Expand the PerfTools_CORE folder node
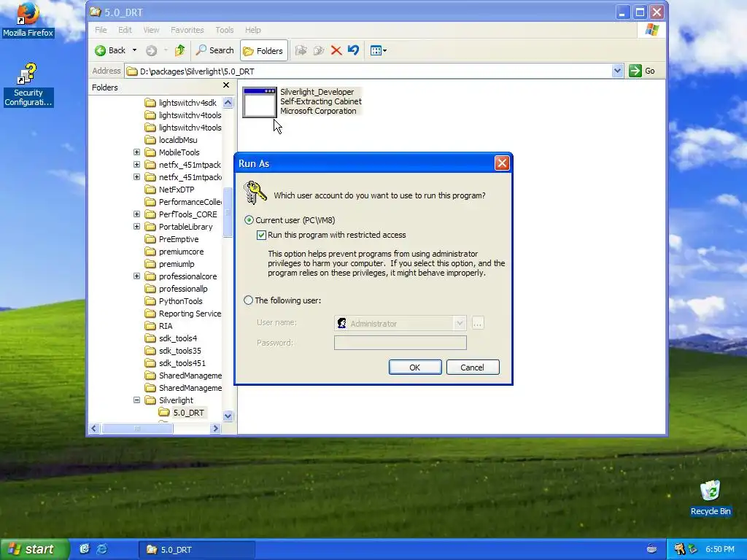Image resolution: width=747 pixels, height=560 pixels. [136, 214]
